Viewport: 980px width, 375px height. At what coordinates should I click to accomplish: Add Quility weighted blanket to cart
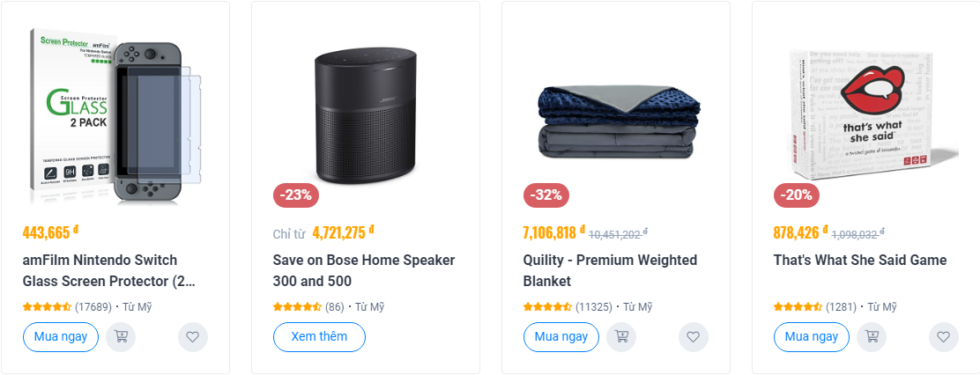tap(621, 337)
